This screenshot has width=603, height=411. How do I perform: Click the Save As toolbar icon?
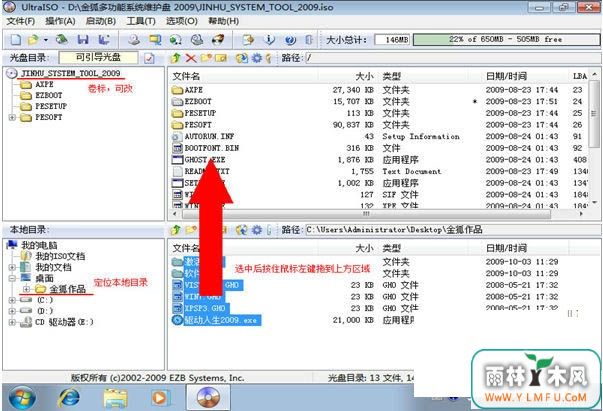click(x=104, y=39)
